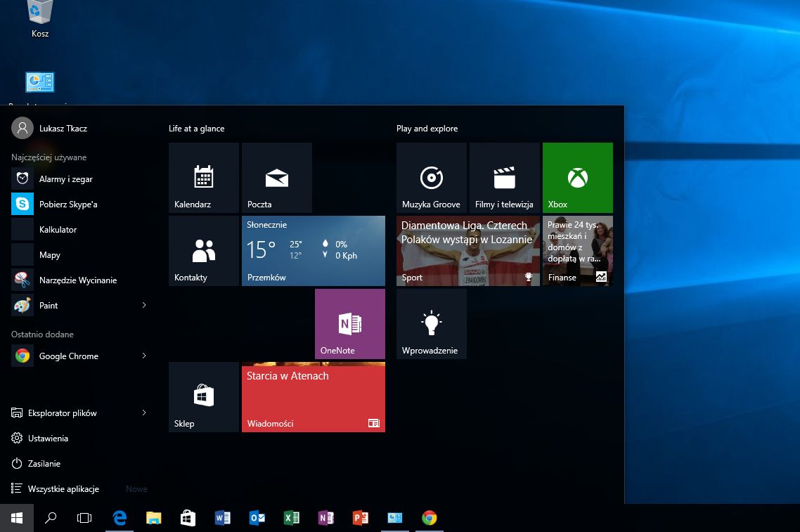
Task: Open Microsoft Edge in the taskbar
Action: click(x=120, y=518)
